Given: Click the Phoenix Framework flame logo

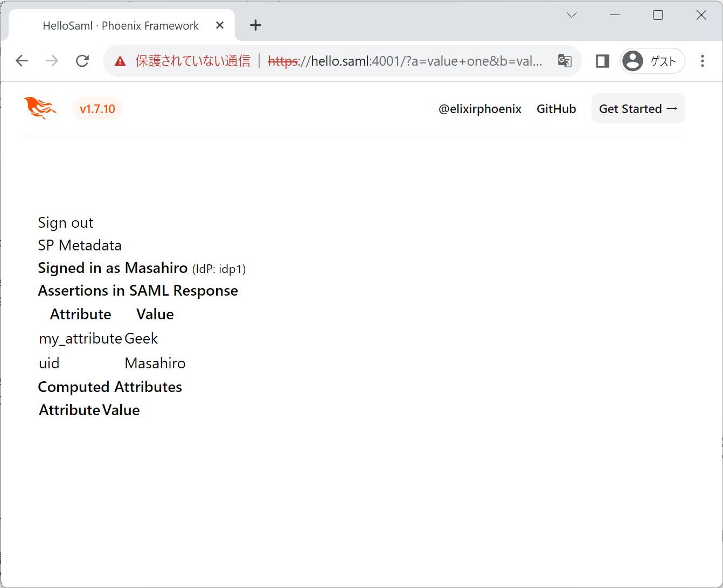Looking at the screenshot, I should (40, 108).
